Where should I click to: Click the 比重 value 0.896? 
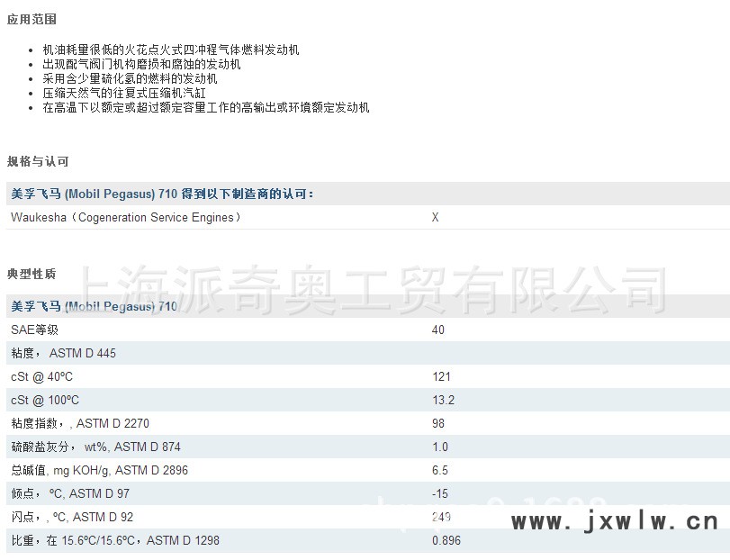[446, 541]
